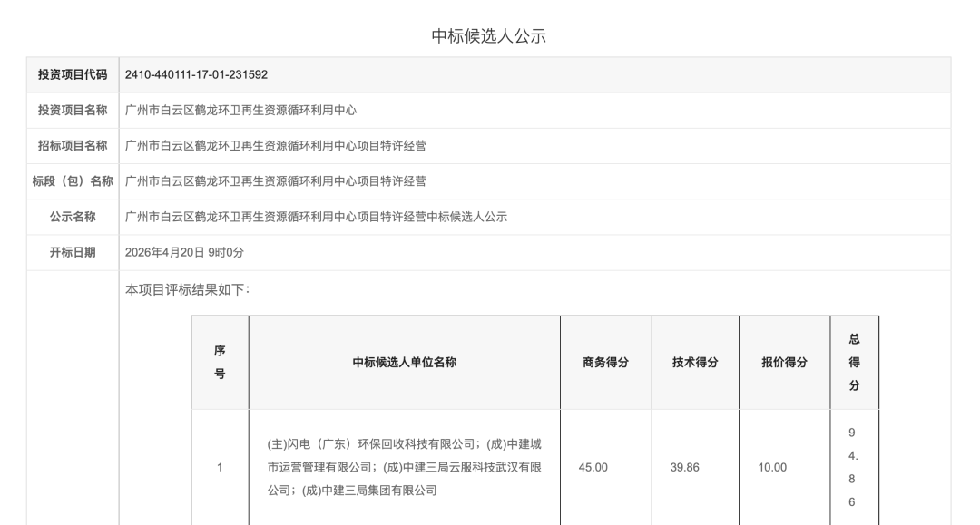Click the 技术得分 column header
Image resolution: width=980 pixels, height=525 pixels.
695,362
